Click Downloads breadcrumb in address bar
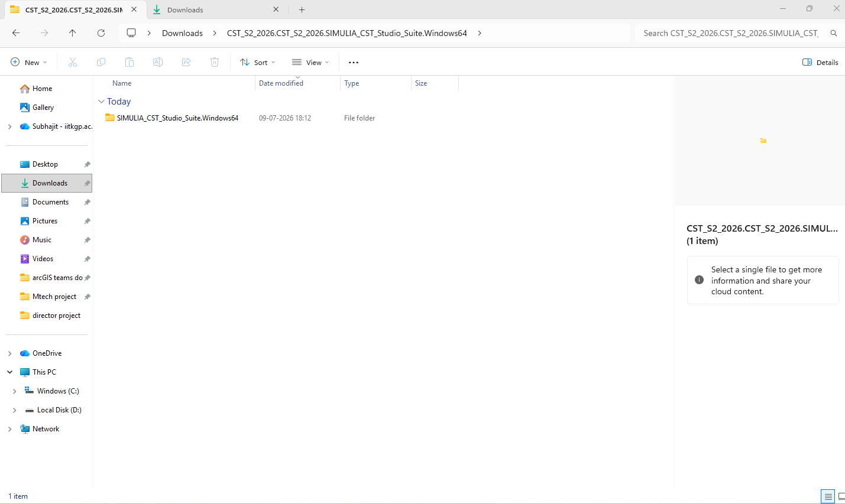The image size is (845, 504). click(x=182, y=33)
